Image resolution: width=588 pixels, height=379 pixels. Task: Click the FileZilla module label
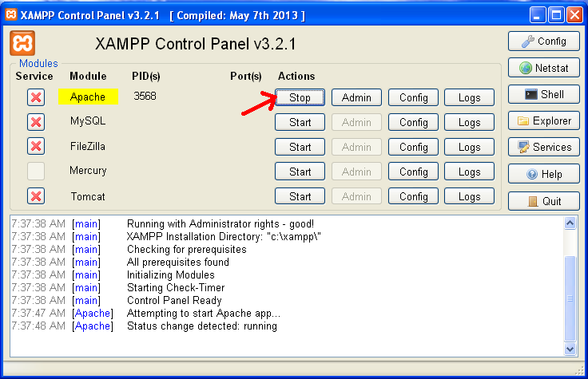click(x=88, y=146)
